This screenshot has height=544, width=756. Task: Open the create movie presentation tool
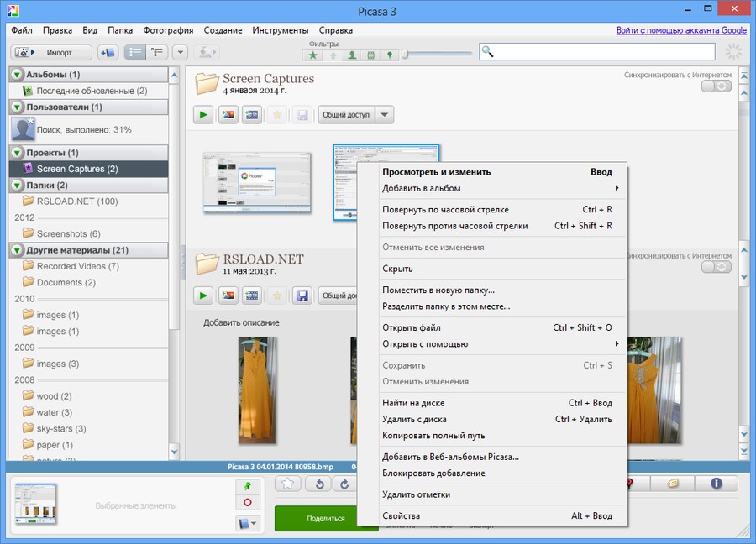coord(251,114)
